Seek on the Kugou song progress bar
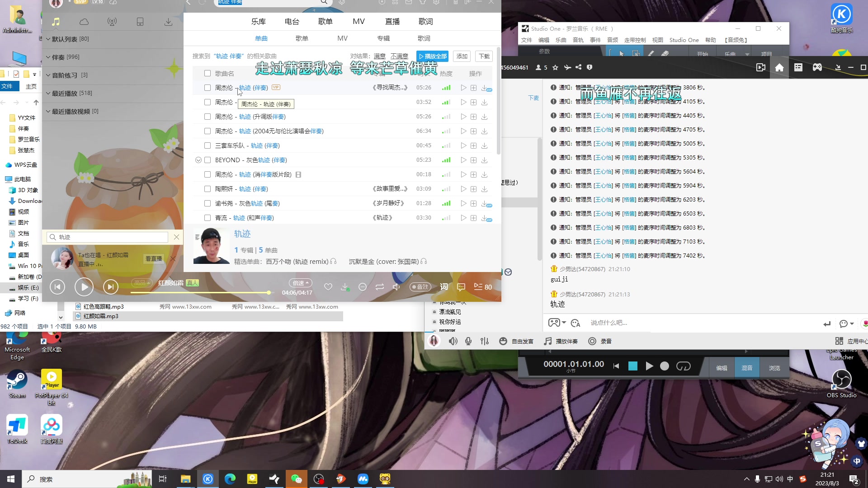This screenshot has height=488, width=868. [x=201, y=293]
